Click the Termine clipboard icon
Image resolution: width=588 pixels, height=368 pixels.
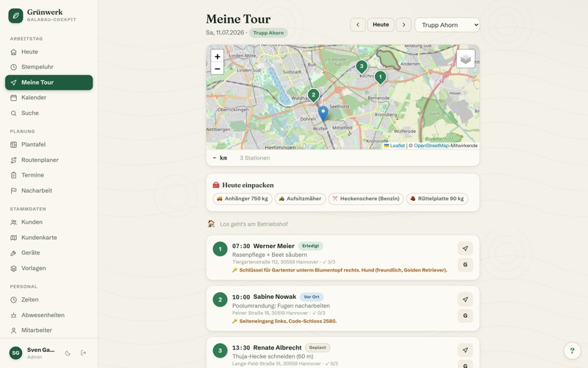(x=13, y=175)
